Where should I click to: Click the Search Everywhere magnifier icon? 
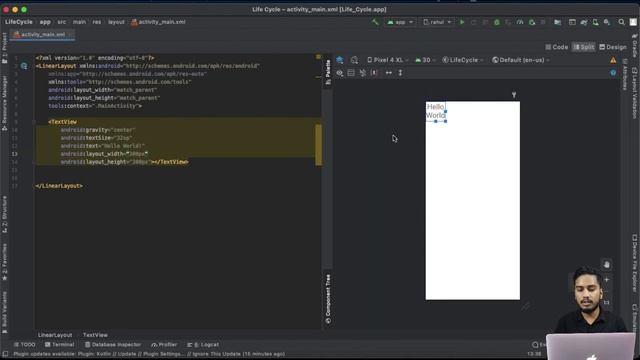click(621, 22)
